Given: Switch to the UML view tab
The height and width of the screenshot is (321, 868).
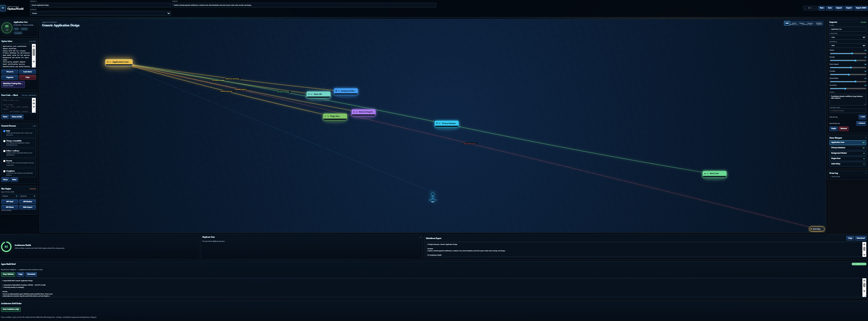Looking at the screenshot, I should click(787, 23).
